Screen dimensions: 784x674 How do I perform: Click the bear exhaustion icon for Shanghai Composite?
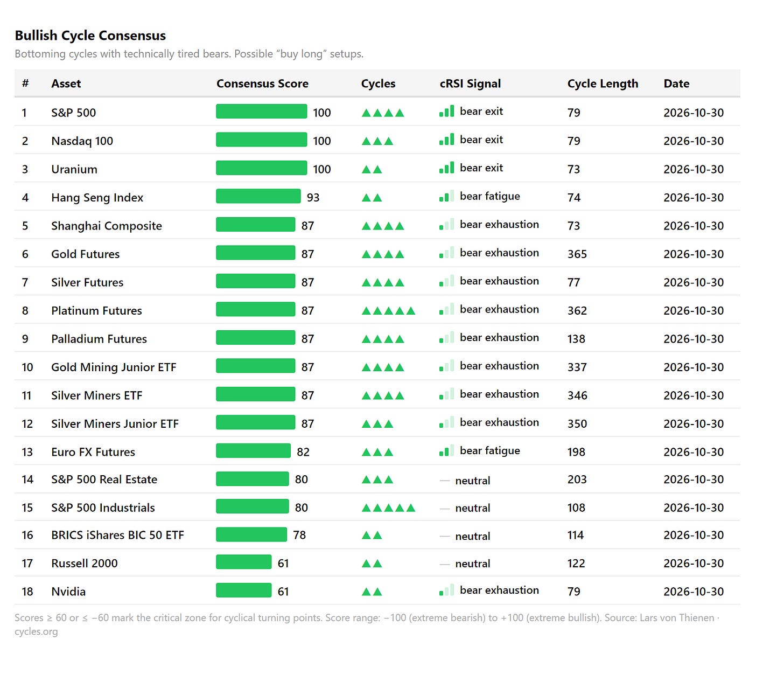[446, 224]
